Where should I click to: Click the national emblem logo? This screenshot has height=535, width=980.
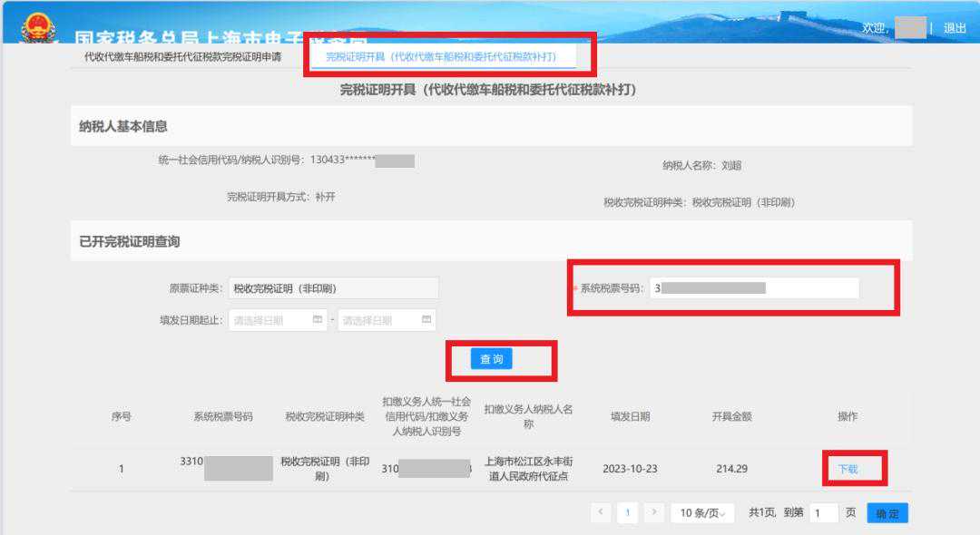coord(37,25)
